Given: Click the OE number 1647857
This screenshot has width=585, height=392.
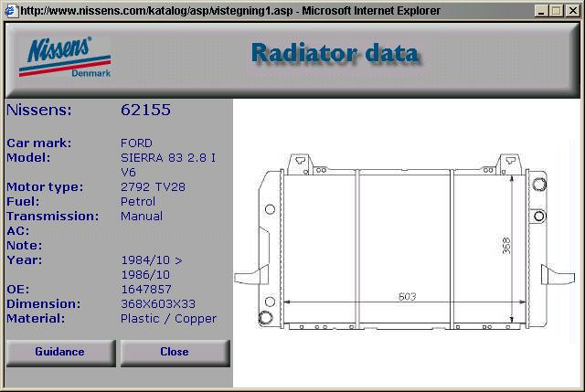Looking at the screenshot, I should (146, 290).
